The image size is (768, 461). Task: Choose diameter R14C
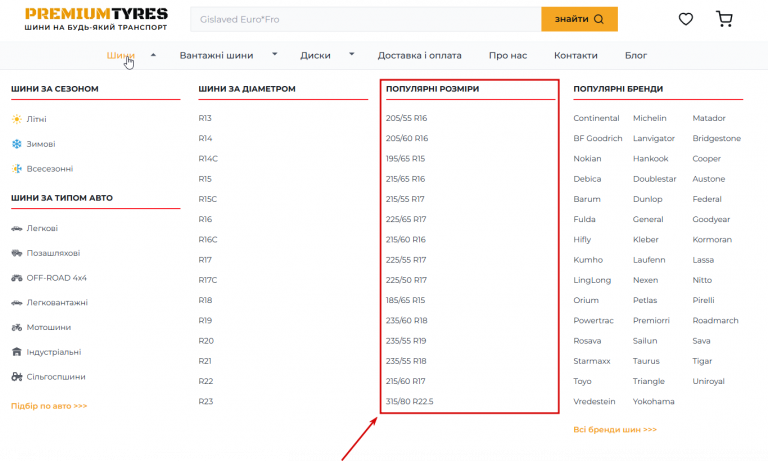(208, 159)
